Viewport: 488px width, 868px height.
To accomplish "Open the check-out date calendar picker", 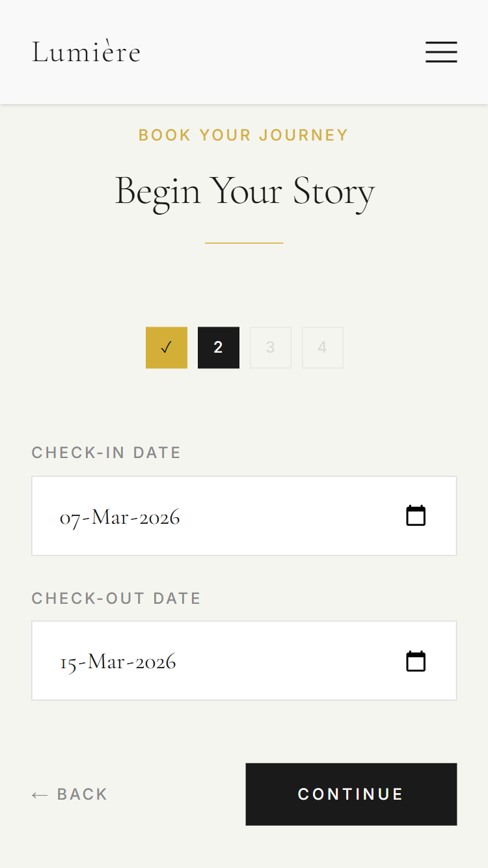I will (416, 661).
